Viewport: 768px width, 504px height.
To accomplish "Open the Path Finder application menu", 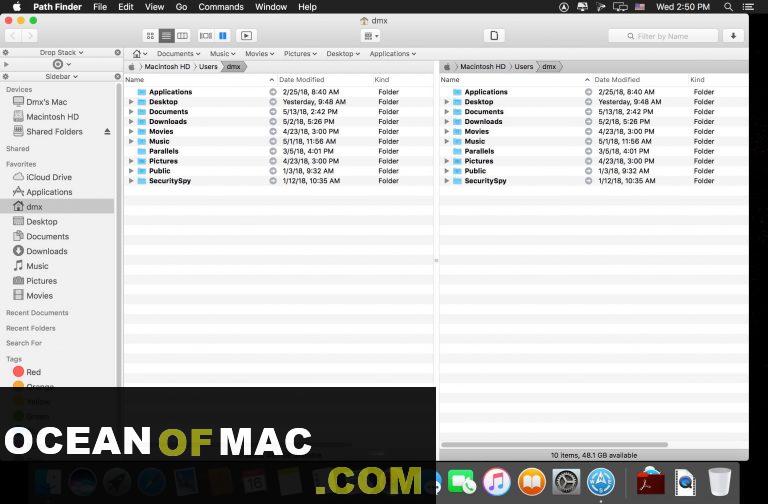I will point(57,7).
